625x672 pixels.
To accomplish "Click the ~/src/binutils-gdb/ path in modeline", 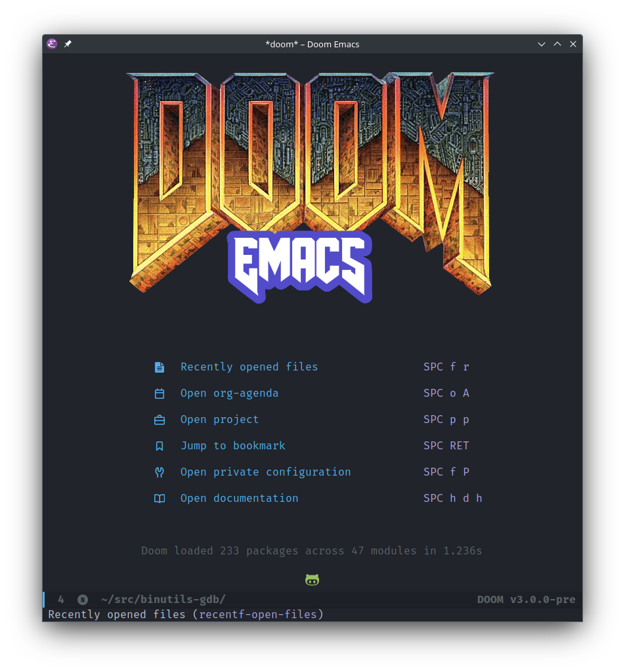I will [x=163, y=599].
